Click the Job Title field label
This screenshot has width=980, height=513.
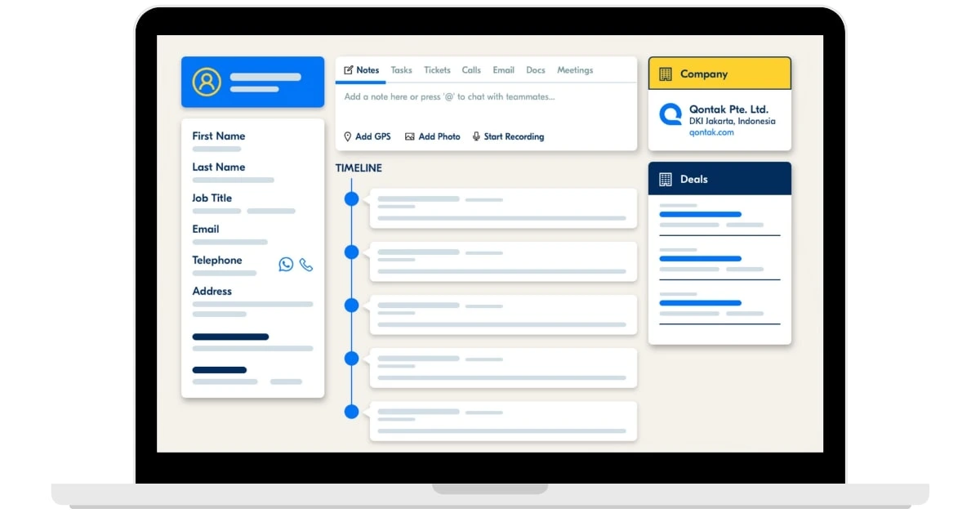click(212, 198)
